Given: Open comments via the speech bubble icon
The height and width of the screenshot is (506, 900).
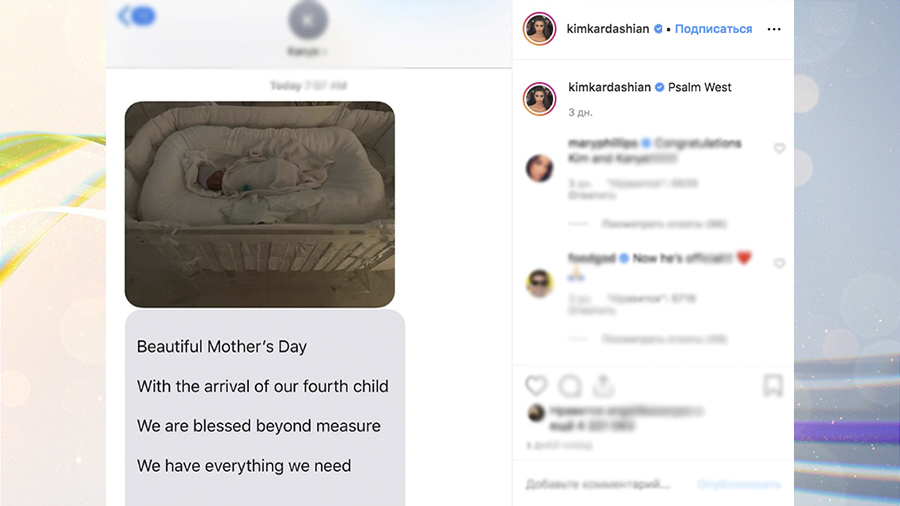Looking at the screenshot, I should pyautogui.click(x=570, y=386).
